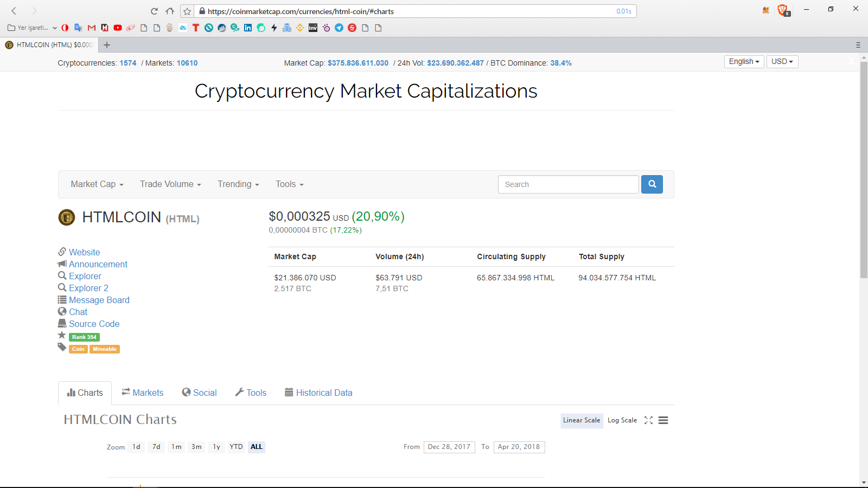The image size is (868, 488).
Task: Open the lightning bolt bookmark icon
Action: [274, 28]
